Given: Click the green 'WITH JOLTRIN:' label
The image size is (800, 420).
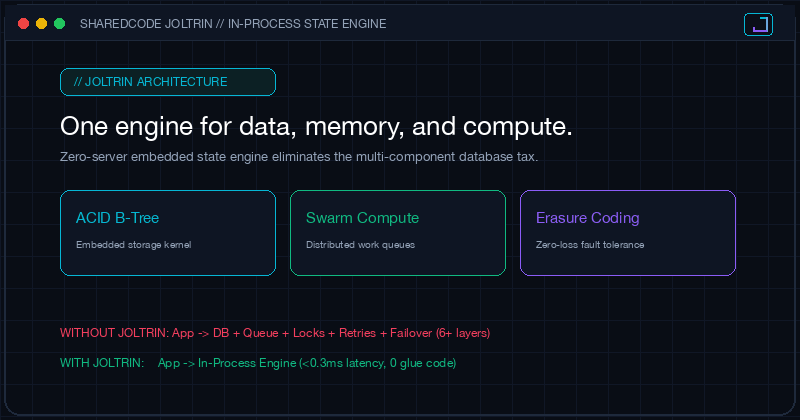Looking at the screenshot, I should tap(102, 363).
